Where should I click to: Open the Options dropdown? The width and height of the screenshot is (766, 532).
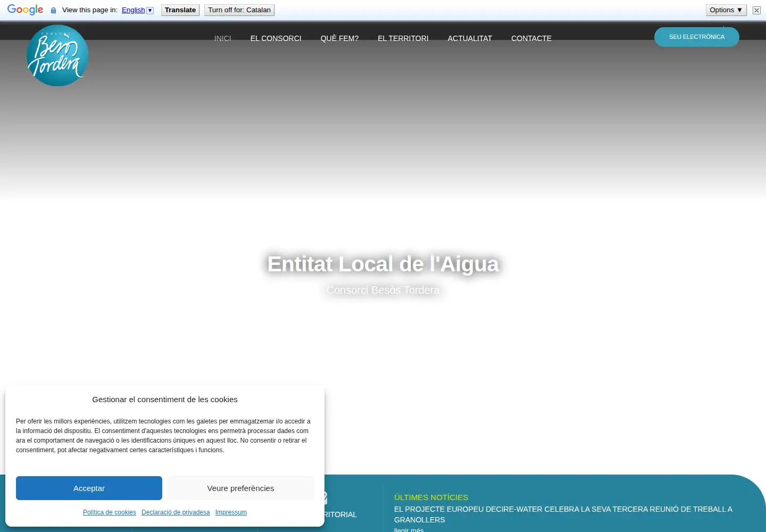tap(726, 10)
